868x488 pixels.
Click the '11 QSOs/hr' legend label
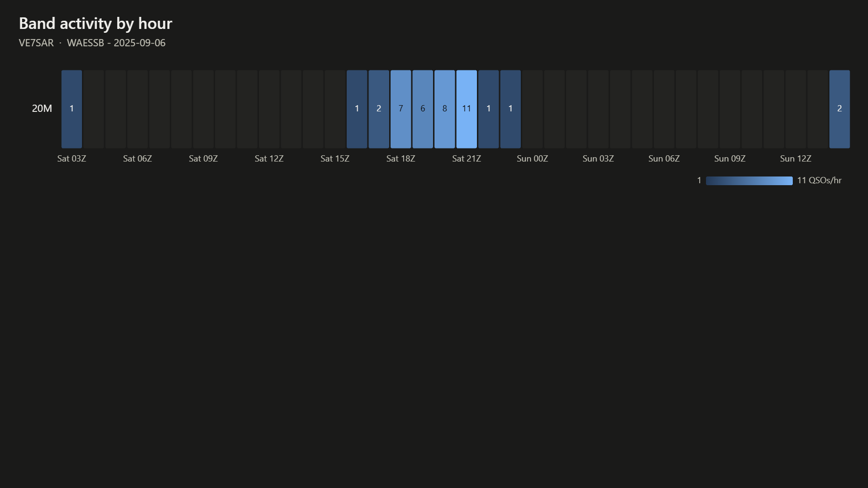pos(819,180)
